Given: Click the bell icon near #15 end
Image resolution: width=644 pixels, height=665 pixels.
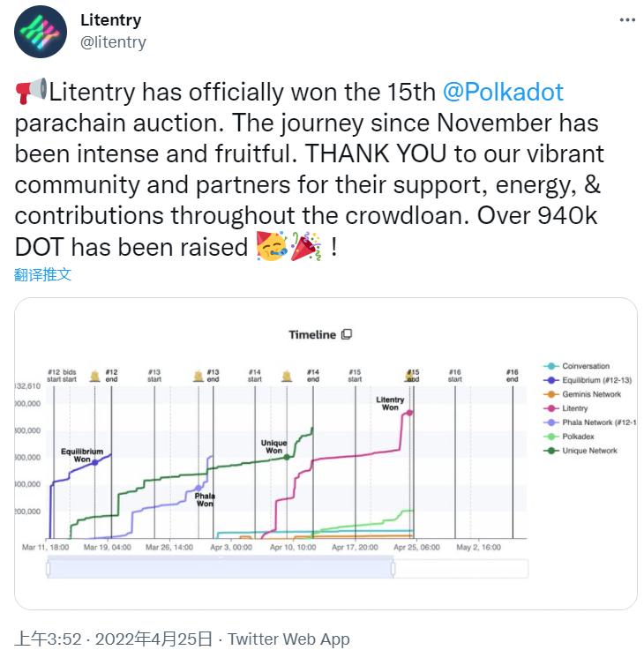Looking at the screenshot, I should 410,376.
